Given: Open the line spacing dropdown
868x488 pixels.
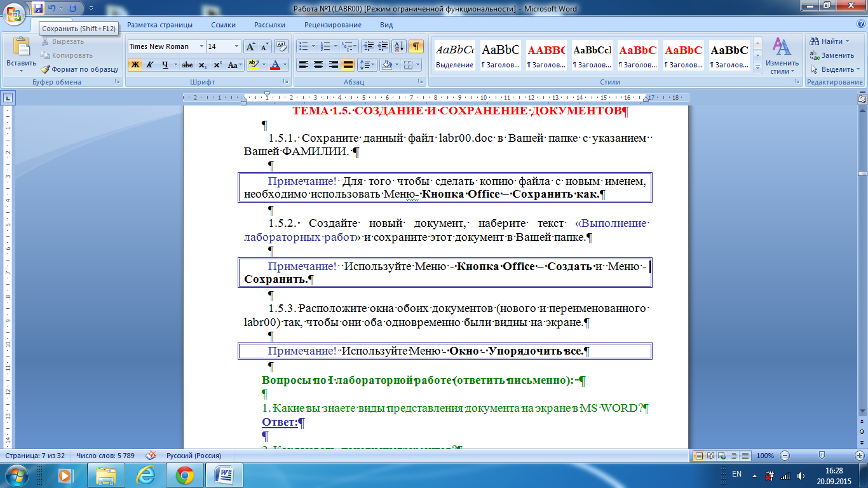Looking at the screenshot, I should coord(367,65).
